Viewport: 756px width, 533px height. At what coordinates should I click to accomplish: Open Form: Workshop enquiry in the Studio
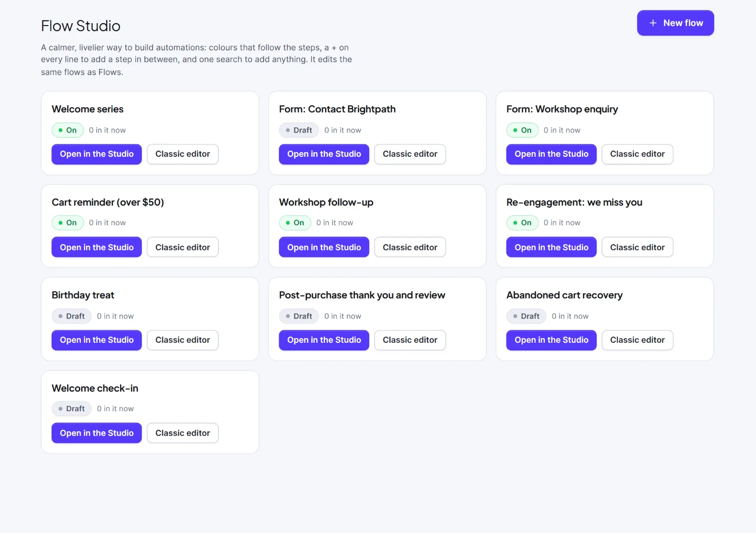pos(551,154)
